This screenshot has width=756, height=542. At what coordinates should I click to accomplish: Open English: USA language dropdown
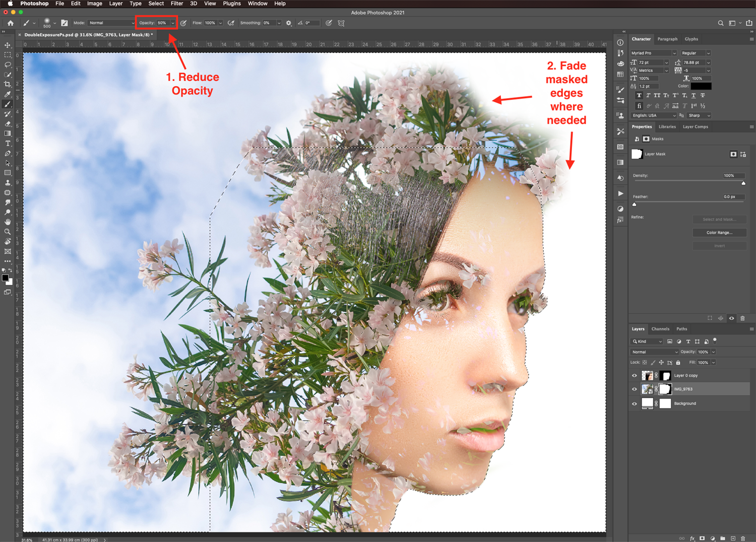click(654, 116)
